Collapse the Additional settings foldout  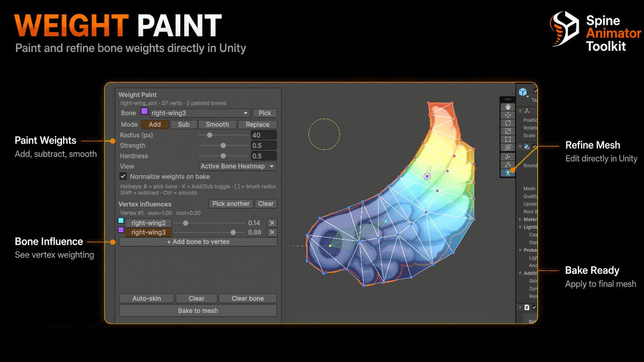pos(520,273)
